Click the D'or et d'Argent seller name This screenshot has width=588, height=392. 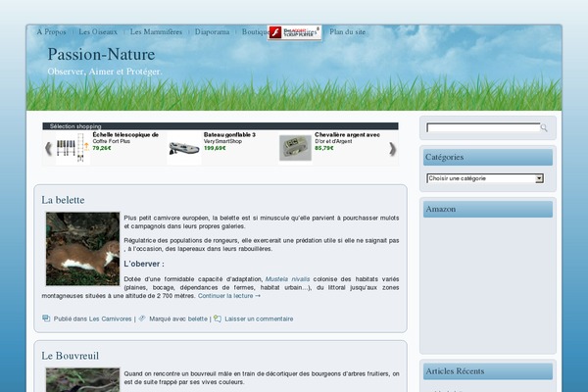(333, 141)
